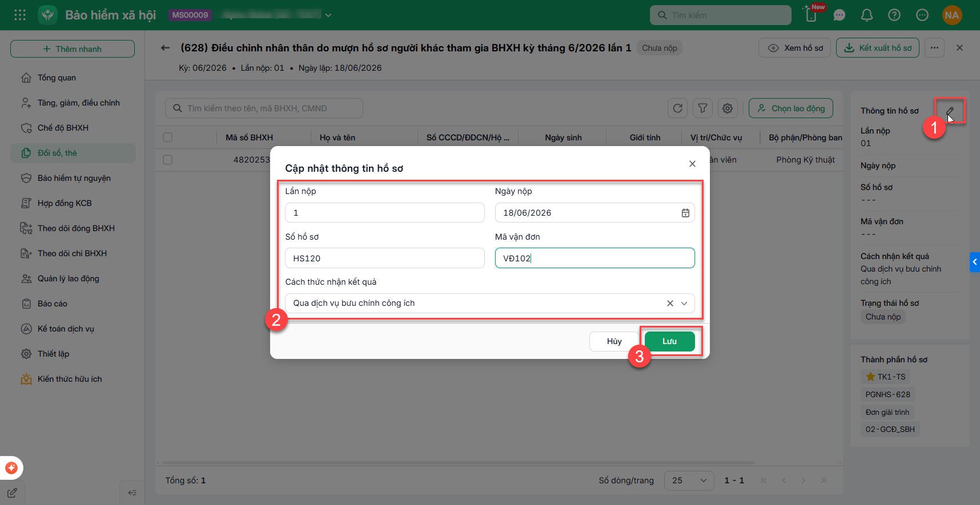This screenshot has height=505, width=980.
Task: Open Quản lý lao động menu
Action: pos(73,278)
